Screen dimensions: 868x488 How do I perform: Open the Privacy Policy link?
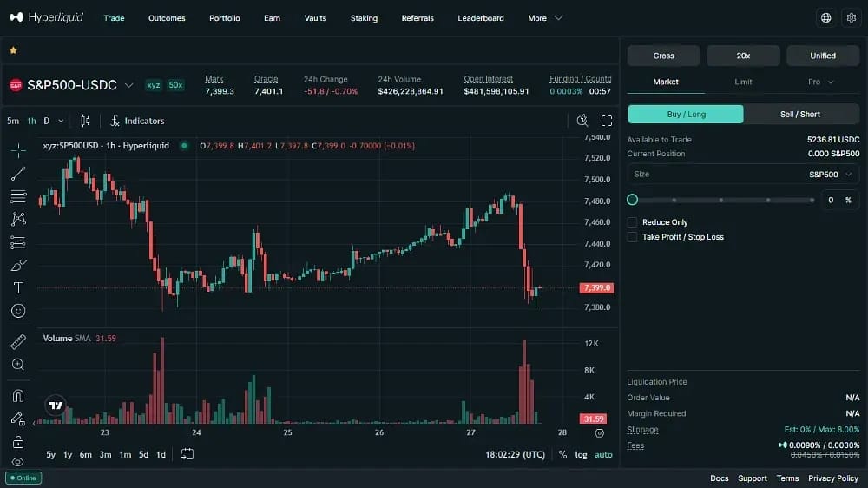coord(833,478)
